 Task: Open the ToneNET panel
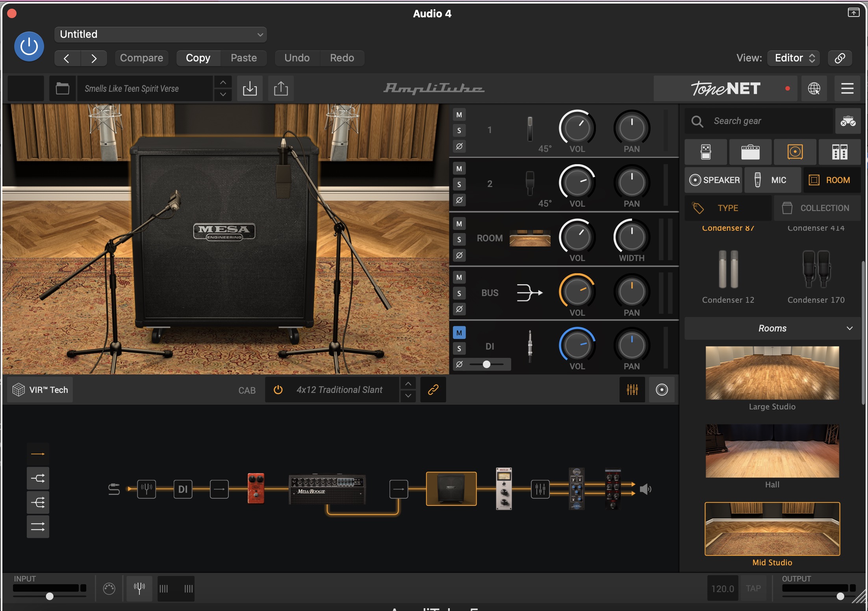point(725,88)
